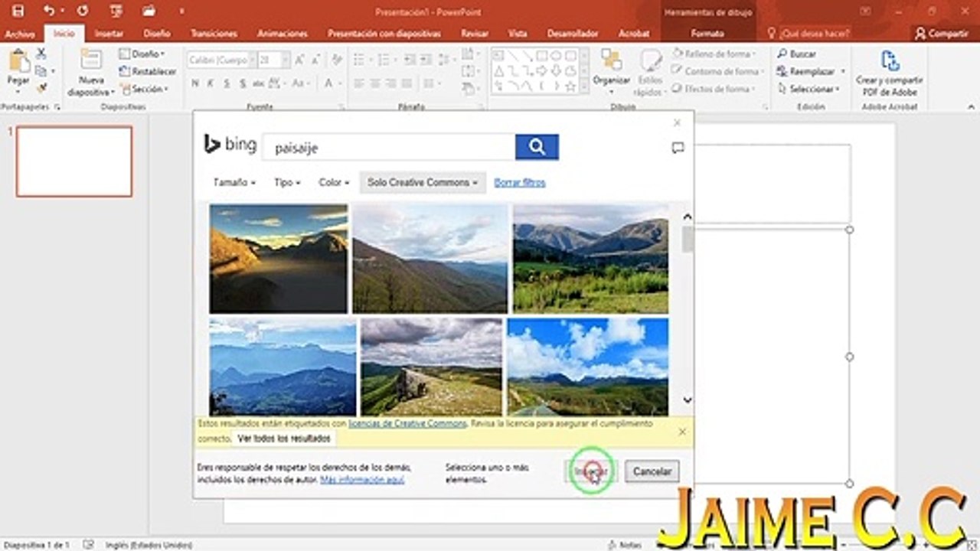Switch to the Transiciones tab

pyautogui.click(x=214, y=34)
